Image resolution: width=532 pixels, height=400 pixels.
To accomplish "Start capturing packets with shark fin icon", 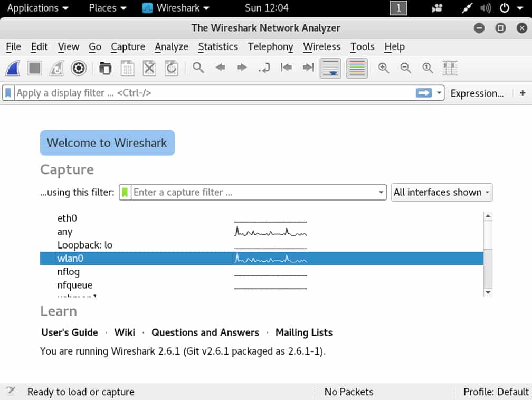I will [x=13, y=68].
